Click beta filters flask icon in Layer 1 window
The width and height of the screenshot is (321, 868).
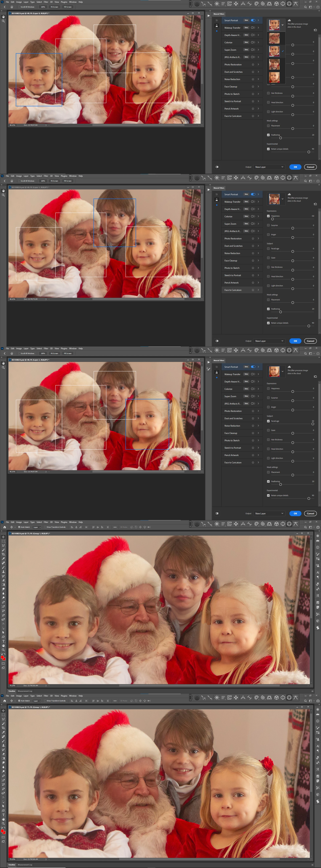click(x=217, y=199)
